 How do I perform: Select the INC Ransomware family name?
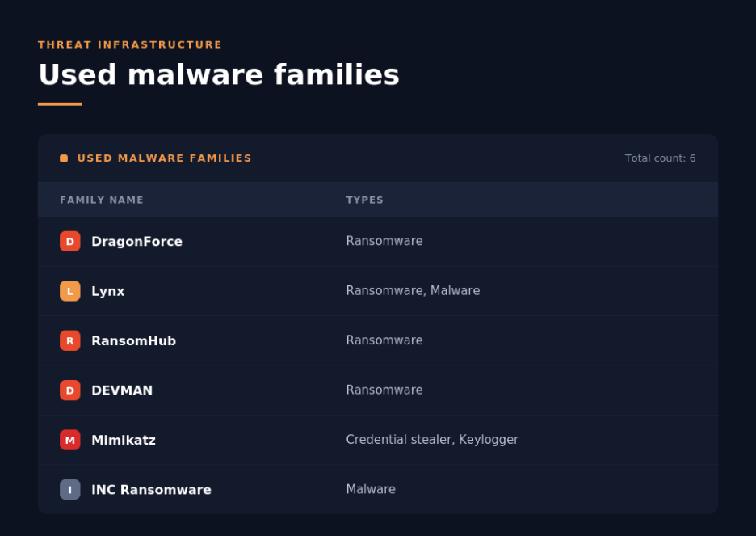pyautogui.click(x=151, y=490)
